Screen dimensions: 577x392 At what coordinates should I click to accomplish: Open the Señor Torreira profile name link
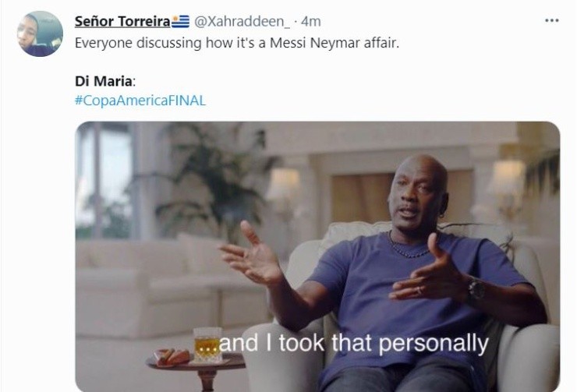click(122, 22)
